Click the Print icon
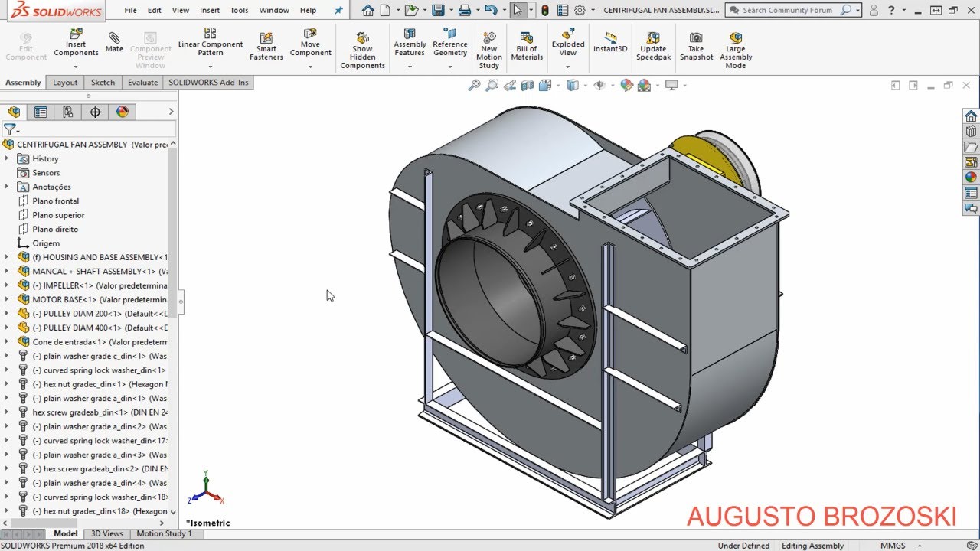Image resolution: width=980 pixels, height=551 pixels. click(464, 10)
